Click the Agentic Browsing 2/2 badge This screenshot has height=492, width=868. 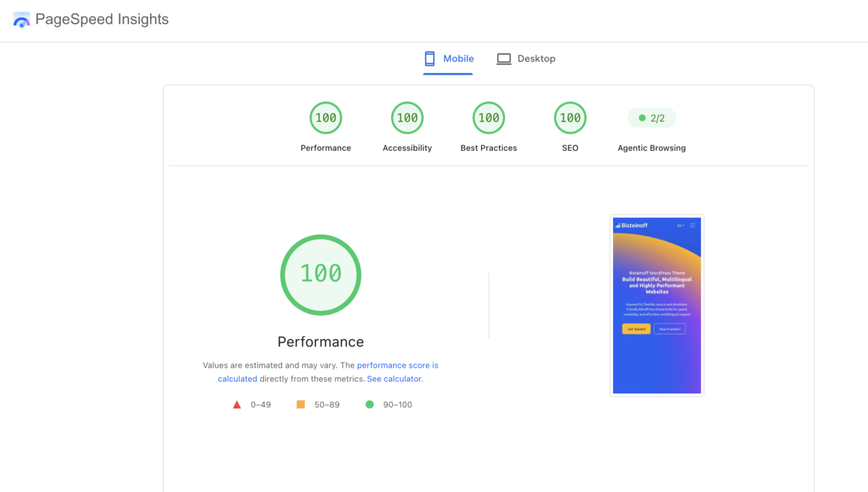pos(651,118)
